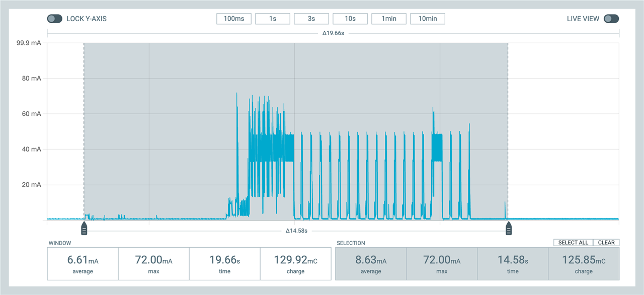The width and height of the screenshot is (644, 295).
Task: Click the selection time 14.58 s box
Action: 513,264
